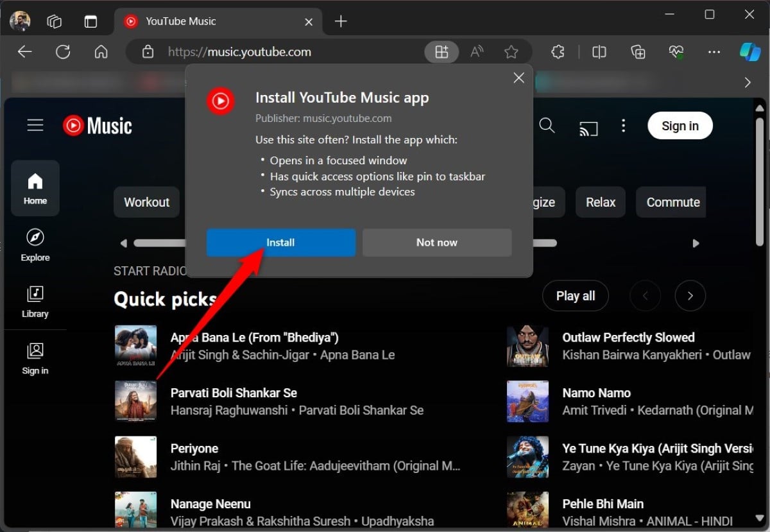Advance Quick picks with right chevron
The image size is (770, 532).
(690, 296)
